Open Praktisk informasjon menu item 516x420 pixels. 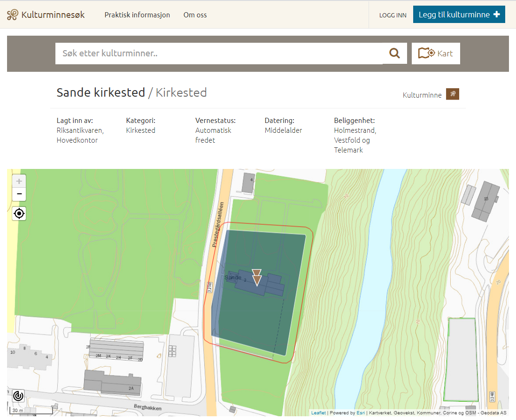[x=137, y=15]
